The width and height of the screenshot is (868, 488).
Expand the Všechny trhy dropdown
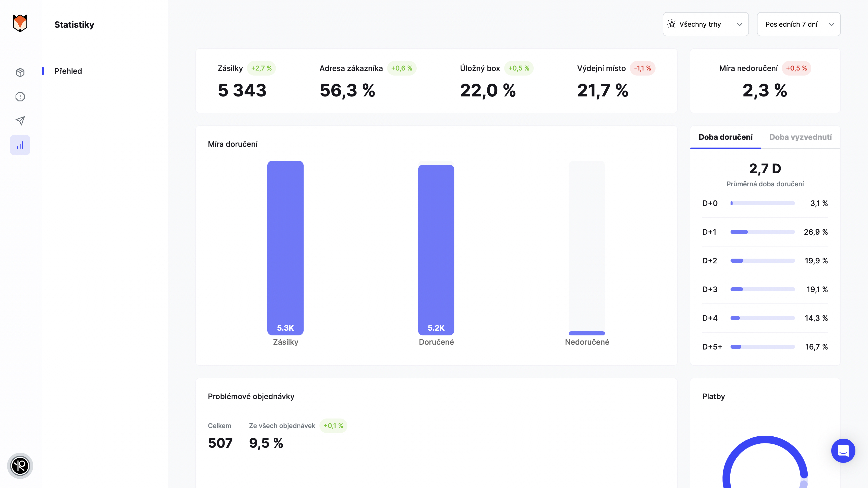[x=706, y=24]
